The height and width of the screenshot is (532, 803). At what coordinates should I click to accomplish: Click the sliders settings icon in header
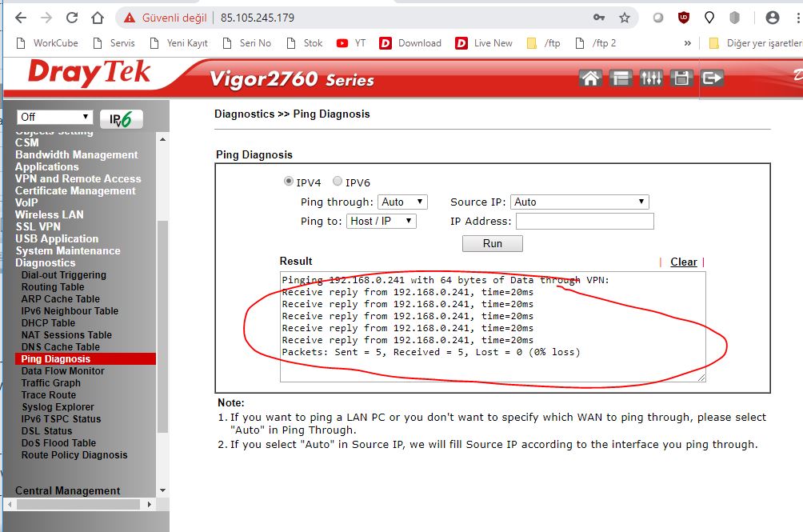pyautogui.click(x=651, y=78)
